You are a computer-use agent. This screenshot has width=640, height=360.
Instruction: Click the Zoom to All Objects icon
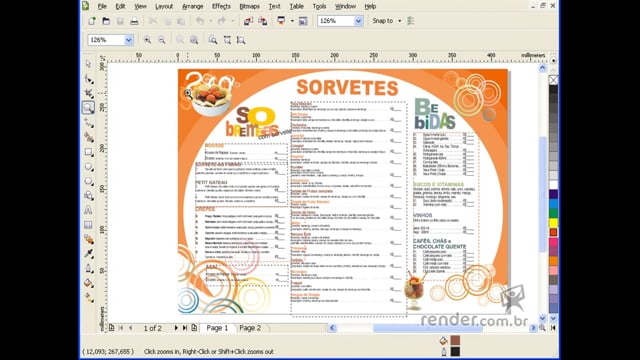click(x=194, y=40)
